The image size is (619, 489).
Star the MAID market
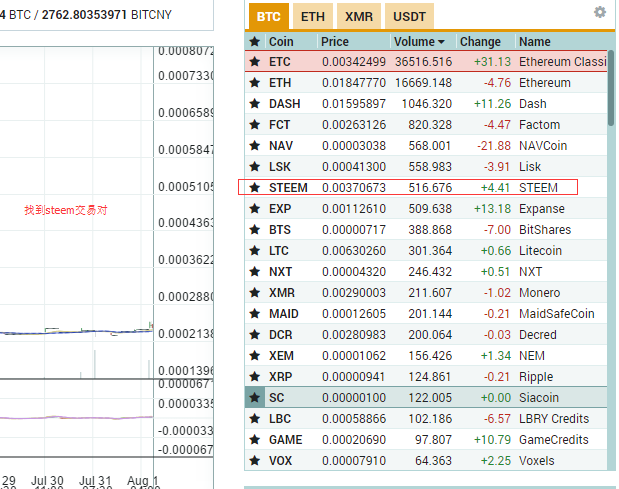pos(255,314)
